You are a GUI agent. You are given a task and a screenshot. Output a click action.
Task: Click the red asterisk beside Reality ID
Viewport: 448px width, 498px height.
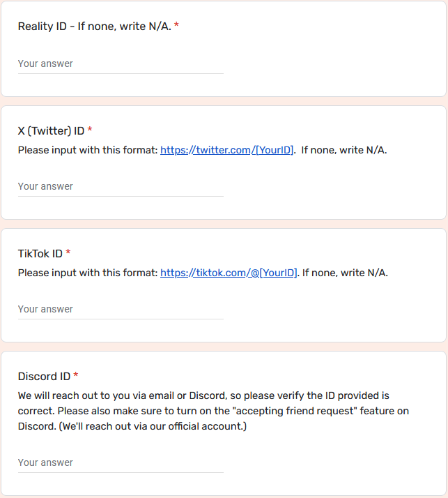pos(176,25)
